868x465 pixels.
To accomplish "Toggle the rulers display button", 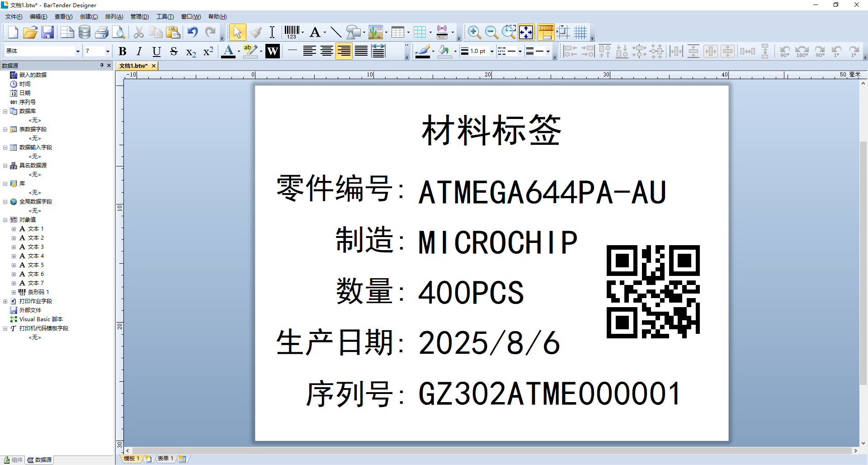I will 546,32.
